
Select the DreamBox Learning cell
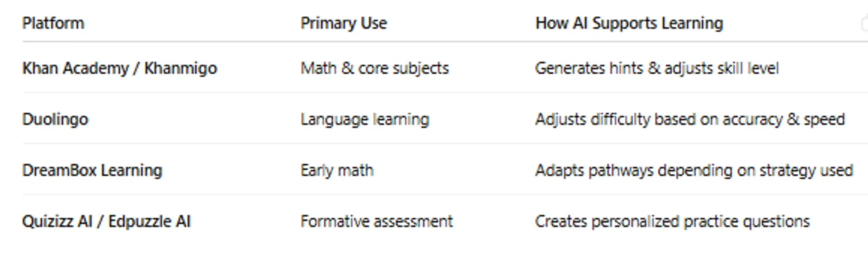[x=92, y=171]
